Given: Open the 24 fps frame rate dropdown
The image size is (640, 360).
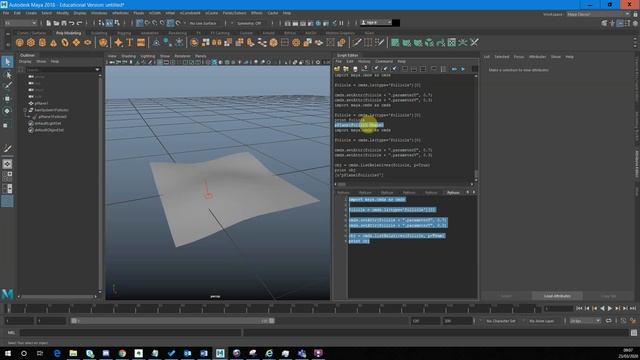Looking at the screenshot, I should pyautogui.click(x=585, y=321).
